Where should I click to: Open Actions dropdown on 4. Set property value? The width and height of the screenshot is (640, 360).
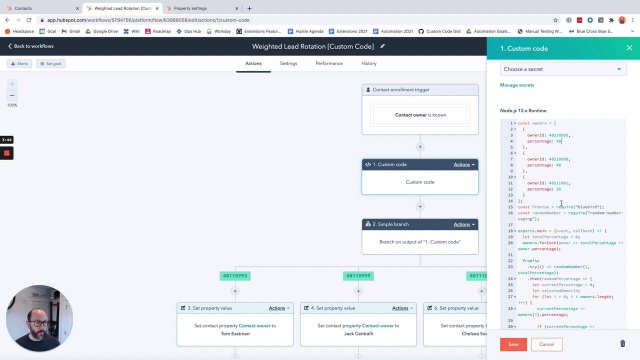coord(402,308)
